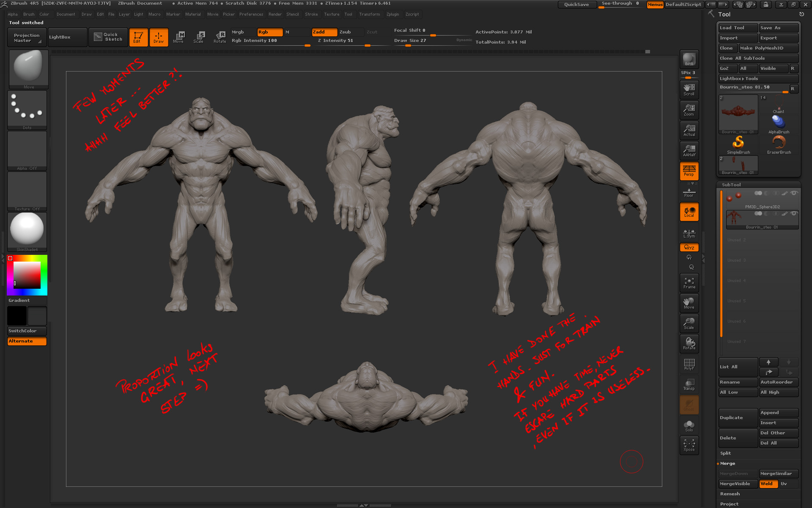Expand the SubTool section header
Viewport: 812px width, 508px height.
pos(731,185)
